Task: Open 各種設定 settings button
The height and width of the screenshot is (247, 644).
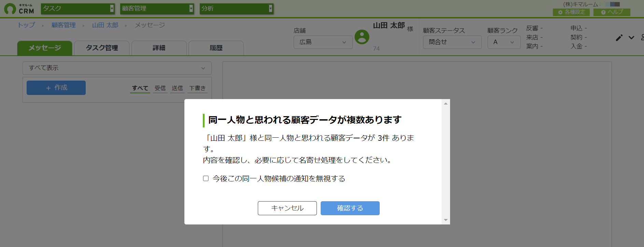Action: click(x=571, y=12)
